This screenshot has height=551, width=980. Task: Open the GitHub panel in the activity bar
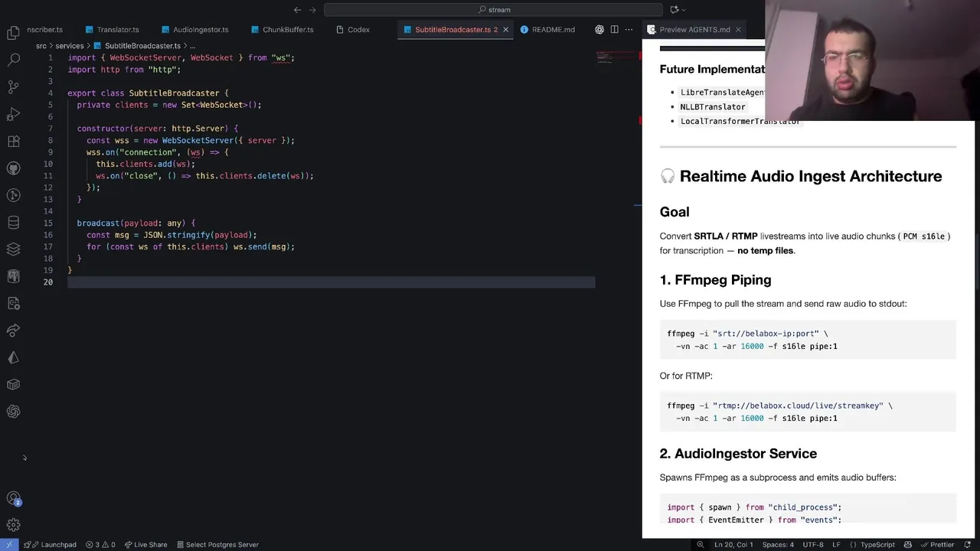(13, 168)
